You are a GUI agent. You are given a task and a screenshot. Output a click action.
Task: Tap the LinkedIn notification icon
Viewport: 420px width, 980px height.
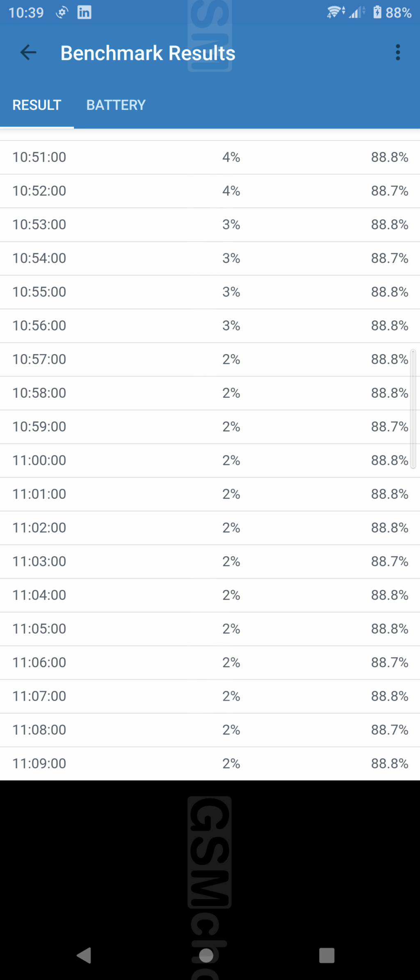(x=84, y=12)
